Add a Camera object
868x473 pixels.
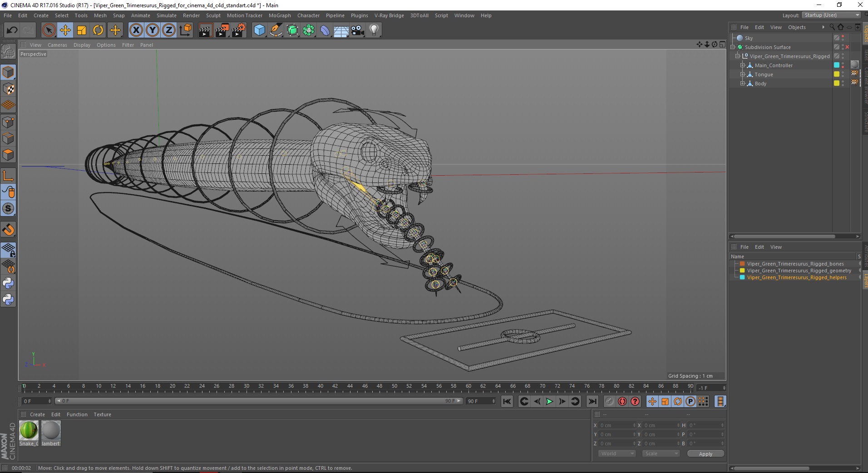358,30
